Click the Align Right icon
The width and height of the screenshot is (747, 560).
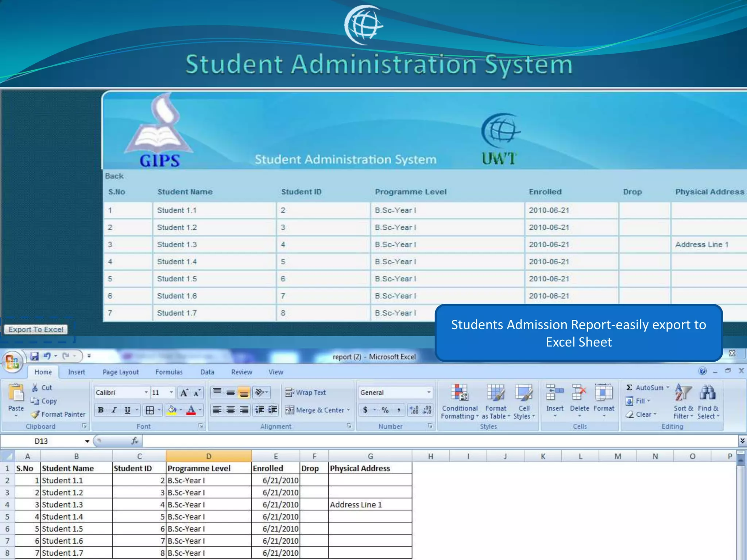(x=244, y=410)
